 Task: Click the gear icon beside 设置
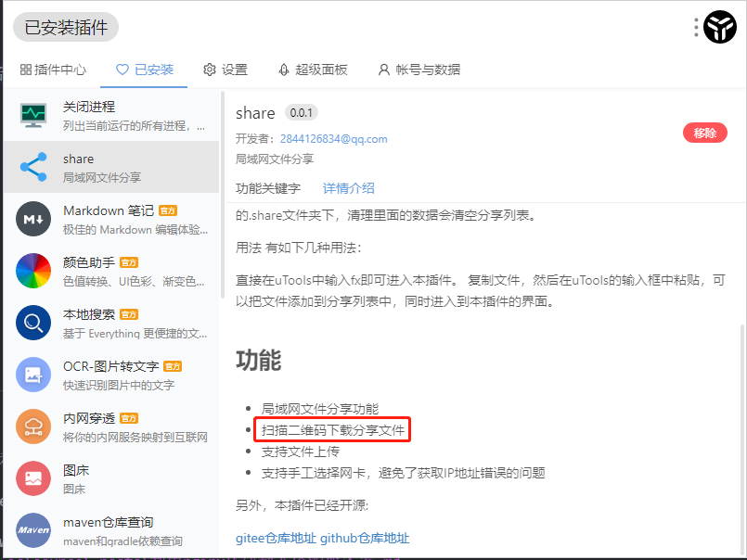[210, 70]
